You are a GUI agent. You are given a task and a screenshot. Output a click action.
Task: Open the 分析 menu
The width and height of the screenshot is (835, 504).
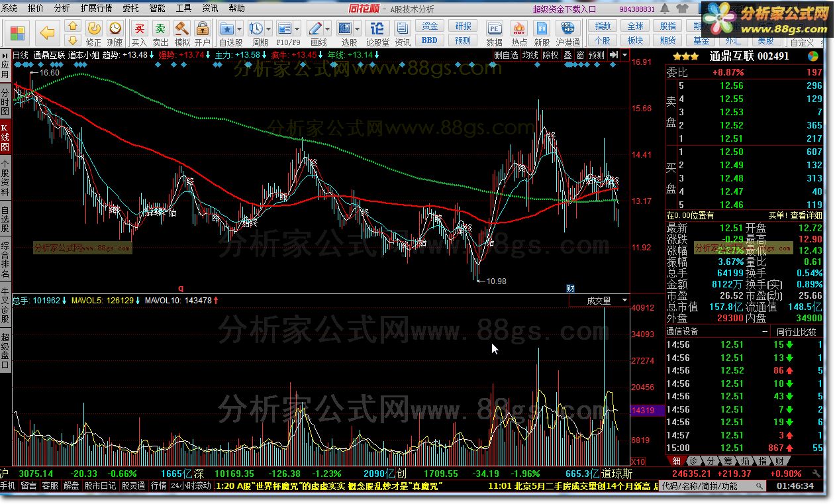click(x=62, y=9)
